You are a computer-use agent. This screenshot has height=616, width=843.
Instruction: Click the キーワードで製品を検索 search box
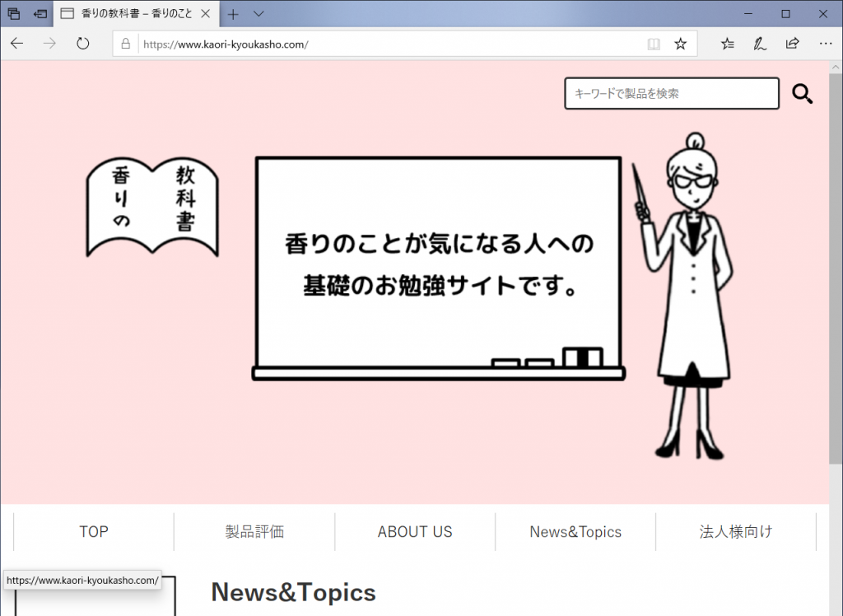(x=672, y=94)
